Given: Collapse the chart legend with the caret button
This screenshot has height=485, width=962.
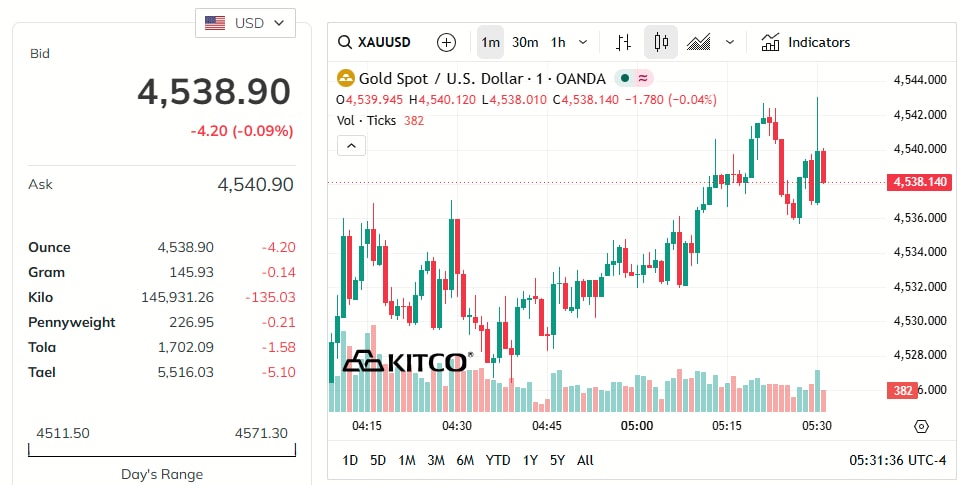Looking at the screenshot, I should 352,146.
